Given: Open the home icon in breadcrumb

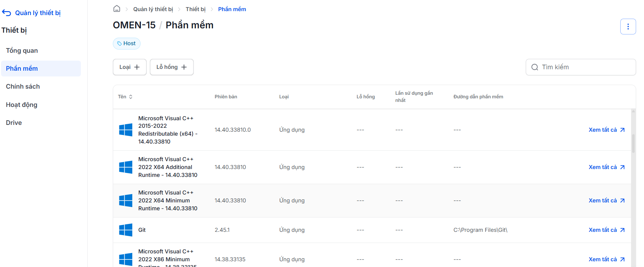Looking at the screenshot, I should tap(117, 9).
